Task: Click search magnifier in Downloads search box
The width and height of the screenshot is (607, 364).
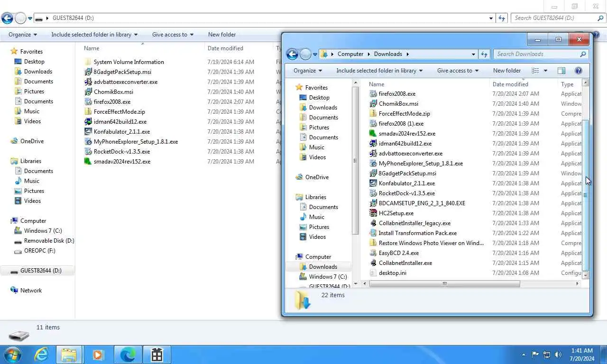Action: [583, 54]
